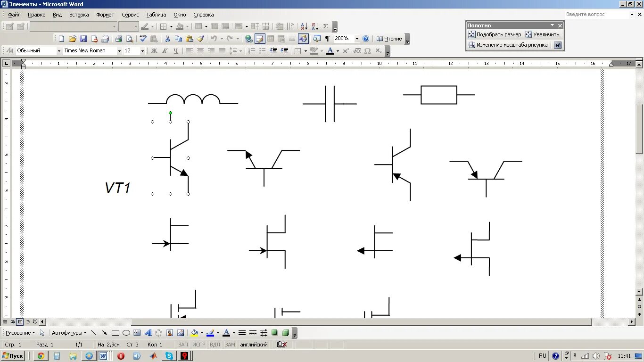Click the Open file folder icon

click(72, 39)
